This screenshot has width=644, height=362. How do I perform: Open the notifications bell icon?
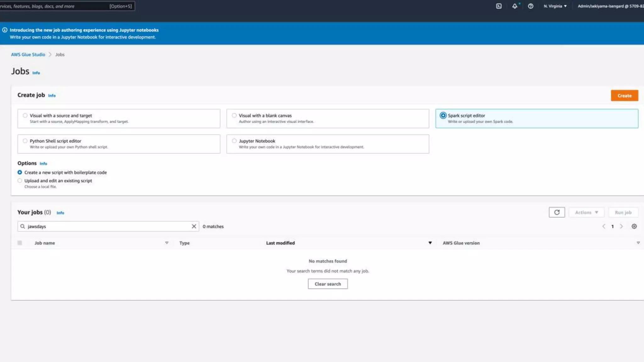(514, 6)
